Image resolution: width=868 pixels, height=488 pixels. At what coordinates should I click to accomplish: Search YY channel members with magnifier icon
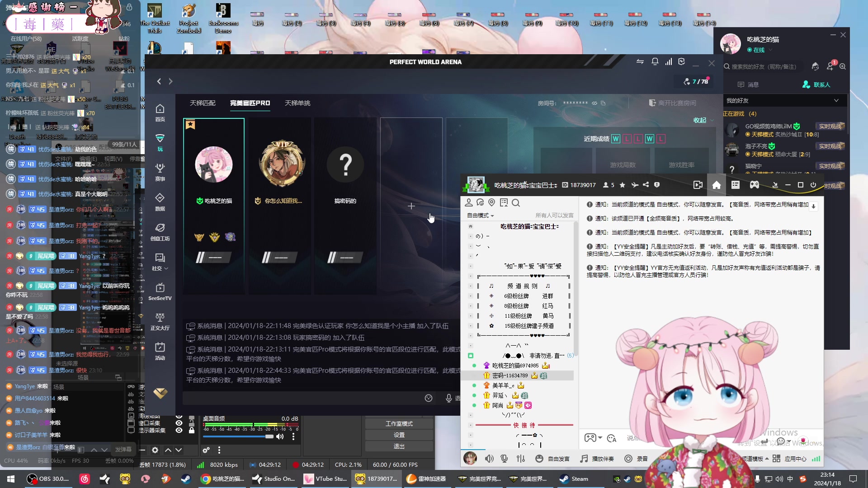click(516, 203)
